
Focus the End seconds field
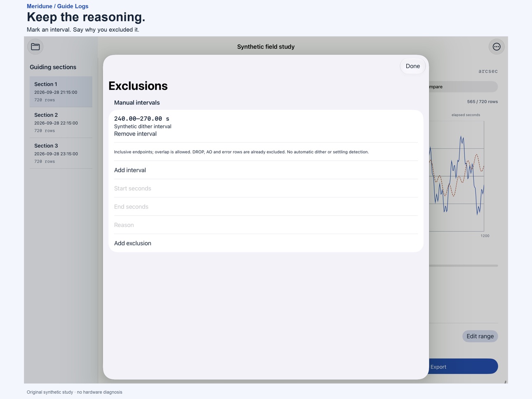[x=266, y=207]
